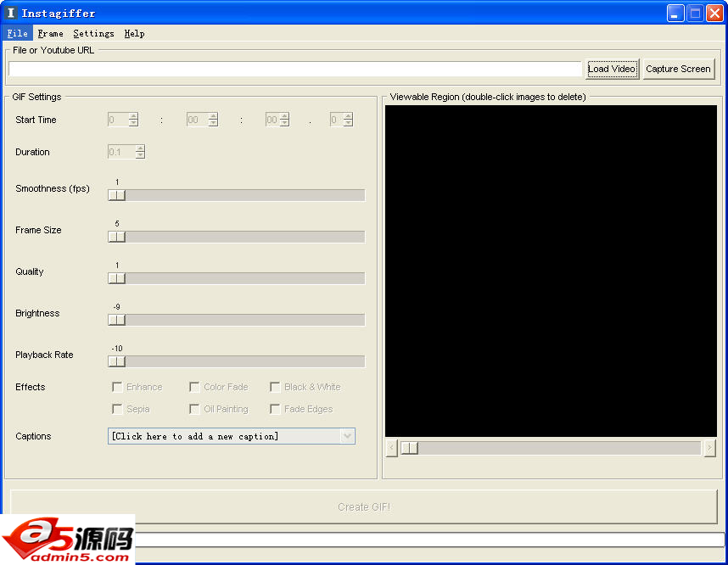Click the Start Time minutes field
Image resolution: width=728 pixels, height=565 pixels.
[x=198, y=120]
